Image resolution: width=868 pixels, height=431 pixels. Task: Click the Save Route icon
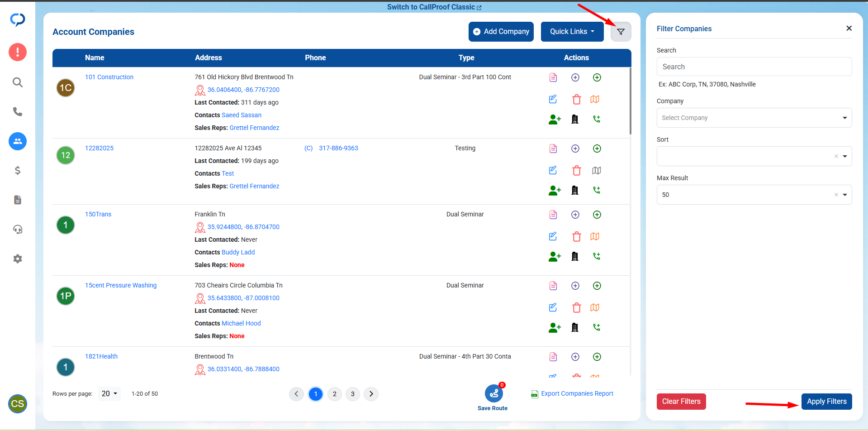point(494,393)
